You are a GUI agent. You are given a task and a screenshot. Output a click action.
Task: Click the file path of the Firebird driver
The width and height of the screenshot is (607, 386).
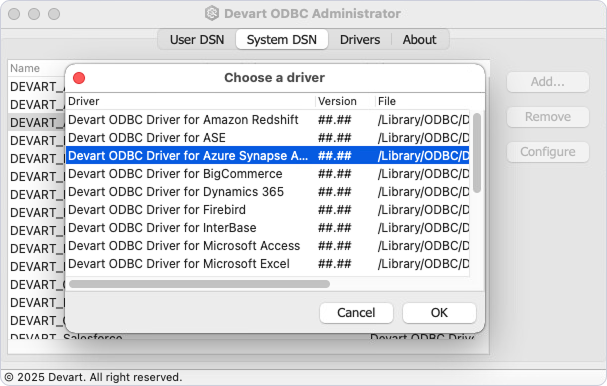pos(423,210)
